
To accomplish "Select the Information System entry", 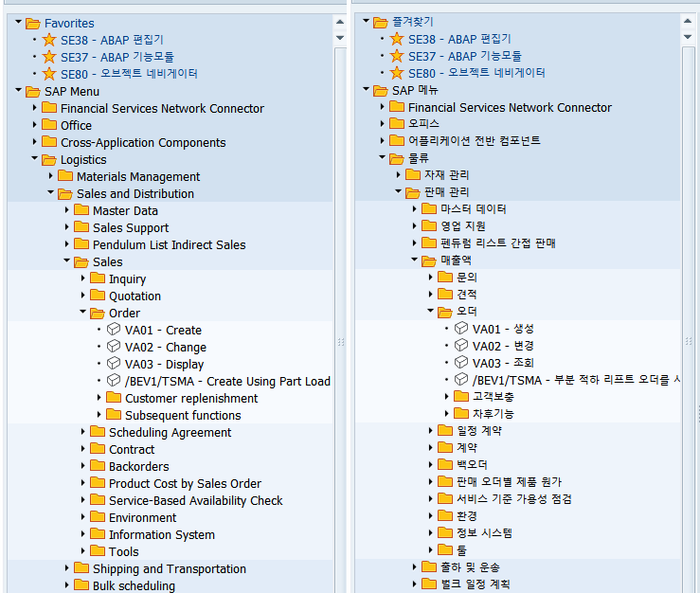I will (x=162, y=534).
